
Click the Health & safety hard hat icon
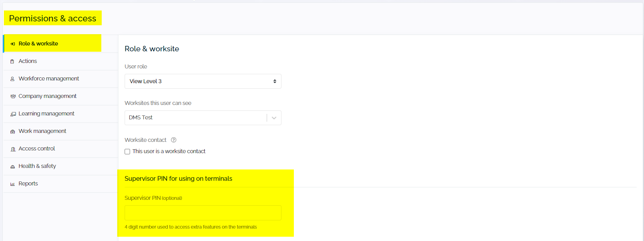click(x=12, y=166)
